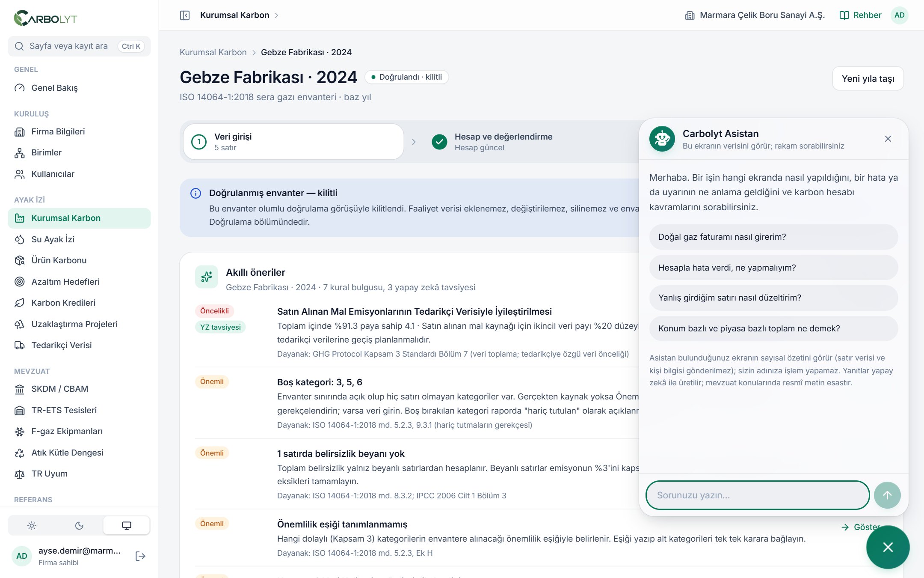
Task: Click the TR Uyum scales icon
Action: (x=20, y=474)
